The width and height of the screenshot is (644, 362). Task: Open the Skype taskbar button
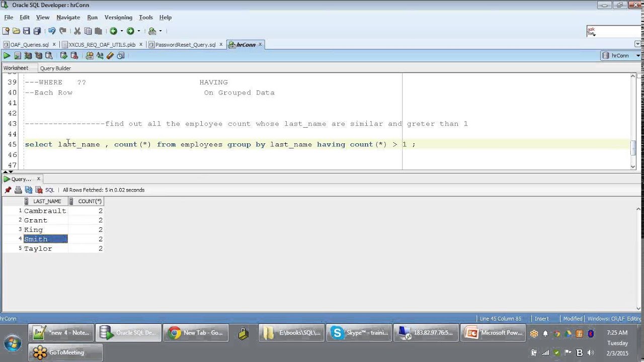359,333
